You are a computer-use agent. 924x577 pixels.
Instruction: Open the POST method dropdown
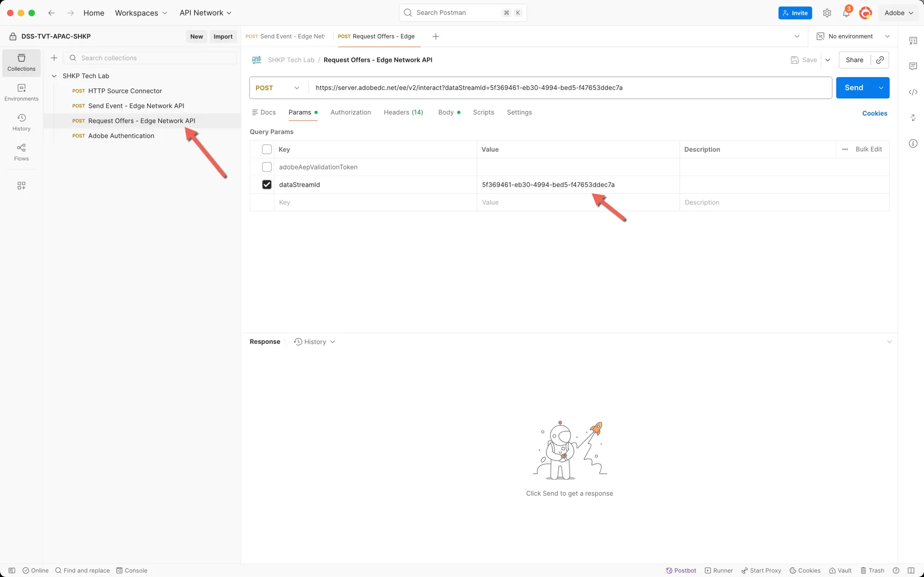point(279,88)
